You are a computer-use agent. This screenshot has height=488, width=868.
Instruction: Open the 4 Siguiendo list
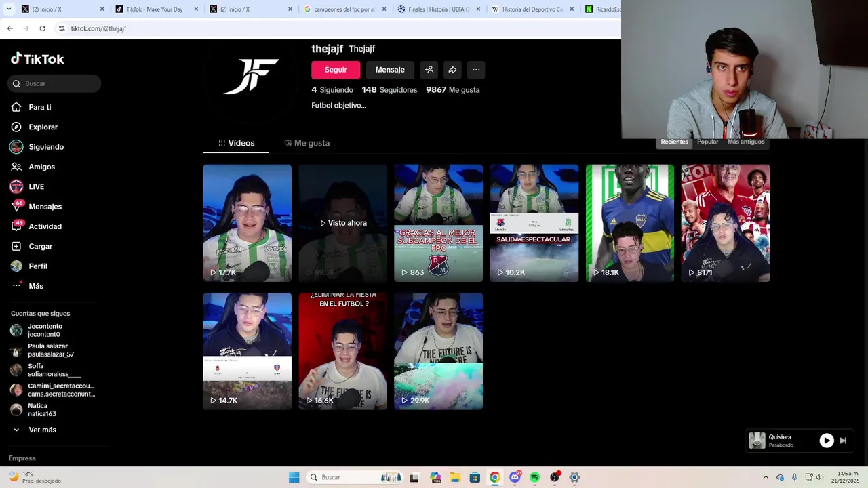332,90
